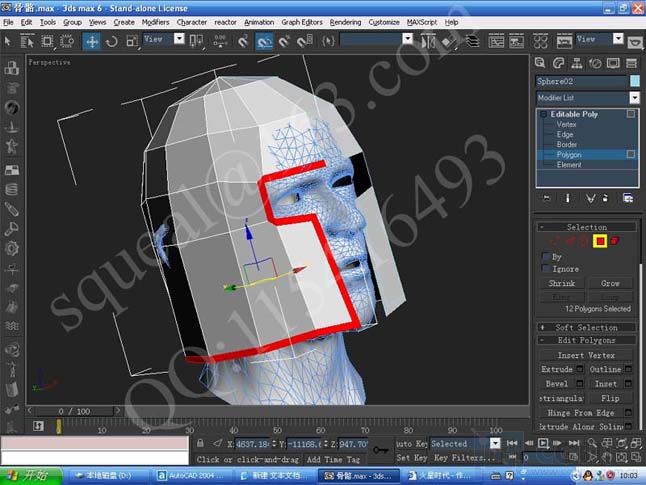Open Inset settings box
The height and width of the screenshot is (485, 646).
coord(629,384)
